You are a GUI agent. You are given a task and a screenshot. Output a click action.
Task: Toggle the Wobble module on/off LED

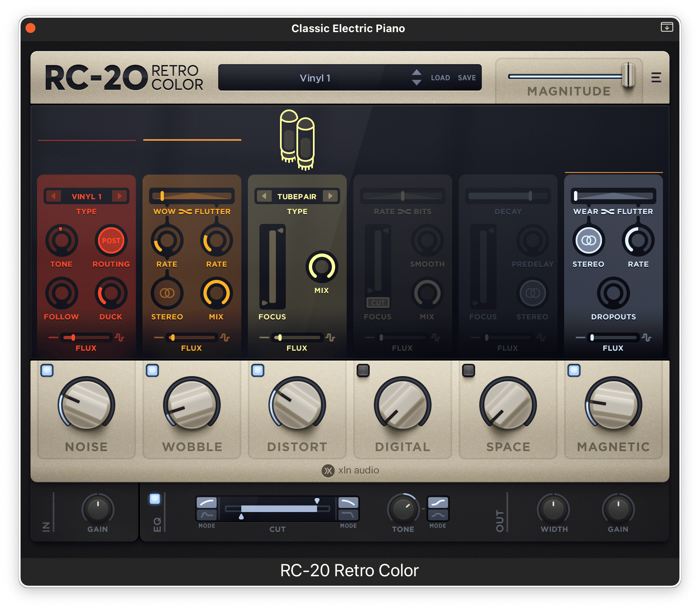click(152, 370)
